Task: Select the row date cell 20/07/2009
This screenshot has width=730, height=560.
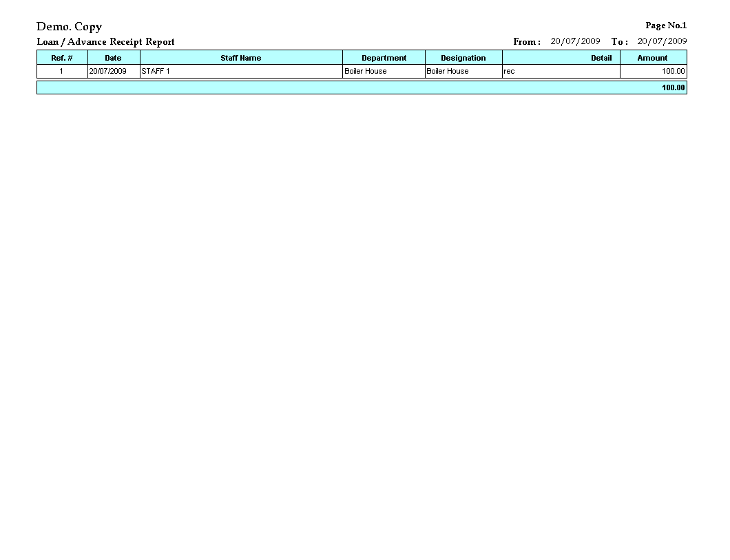Action: pos(113,71)
